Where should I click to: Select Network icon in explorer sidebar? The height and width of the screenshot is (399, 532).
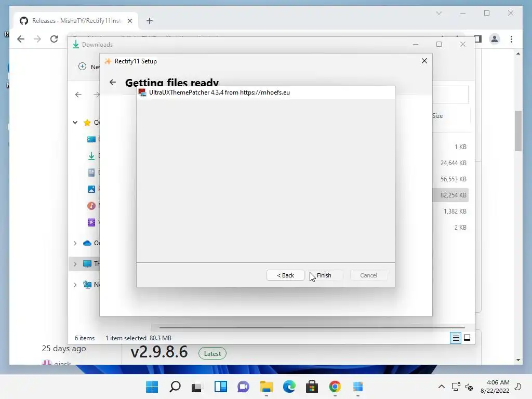[x=87, y=285]
